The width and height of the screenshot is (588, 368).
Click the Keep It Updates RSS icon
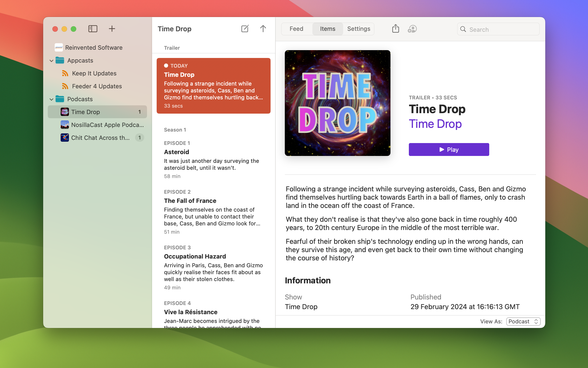[x=65, y=73]
